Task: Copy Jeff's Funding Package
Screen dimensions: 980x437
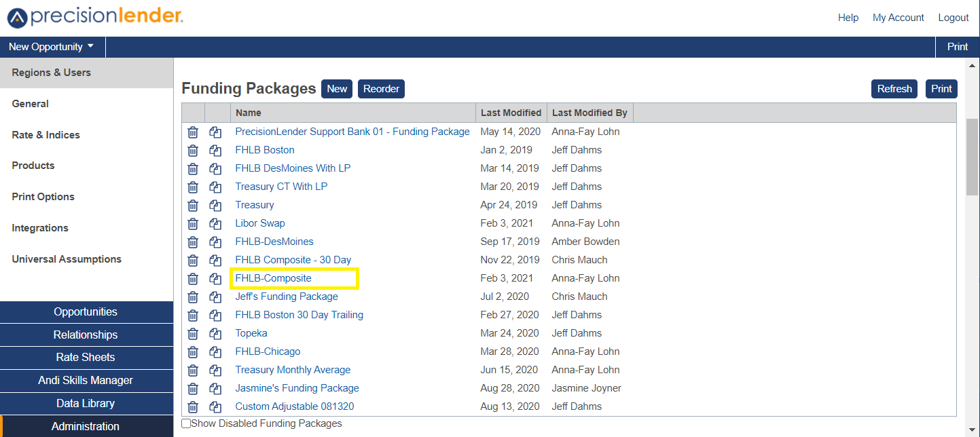Action: [215, 297]
